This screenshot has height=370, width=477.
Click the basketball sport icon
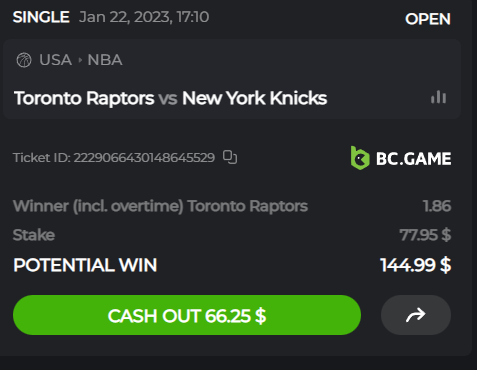click(24, 60)
